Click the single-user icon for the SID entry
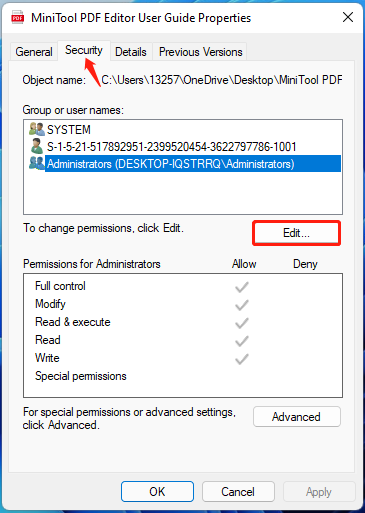Viewport: 365px width, 513px height. [37, 146]
